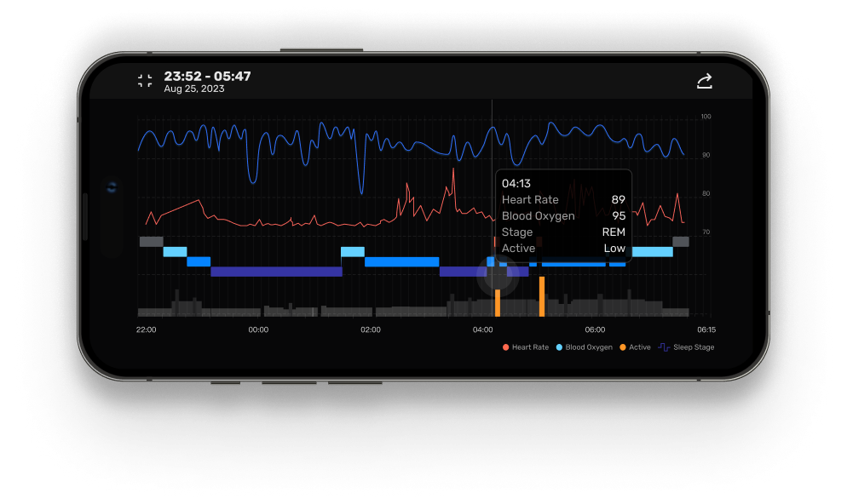Image resolution: width=847 pixels, height=504 pixels.
Task: Click the Sleep Stage waveform legend icon
Action: click(663, 347)
